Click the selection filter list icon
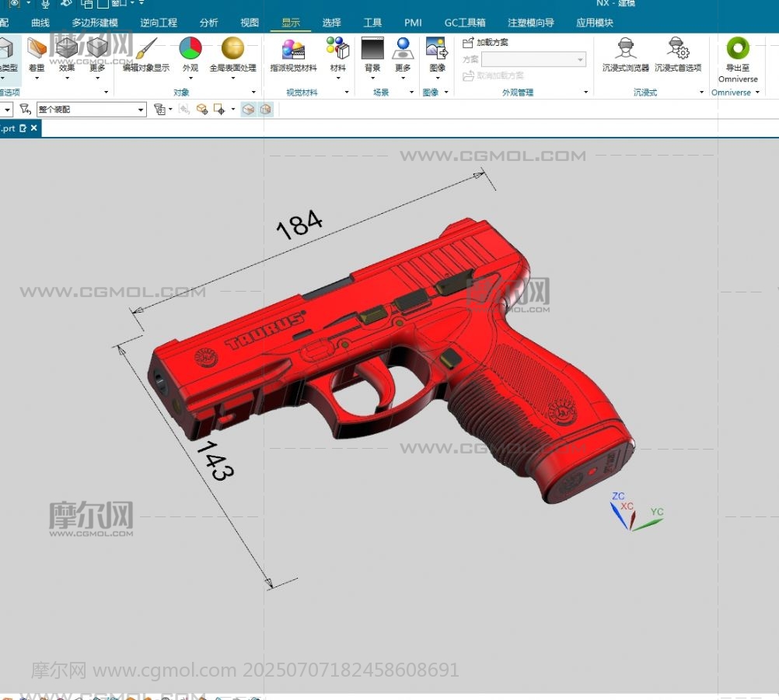This screenshot has height=700, width=779. coord(159,110)
